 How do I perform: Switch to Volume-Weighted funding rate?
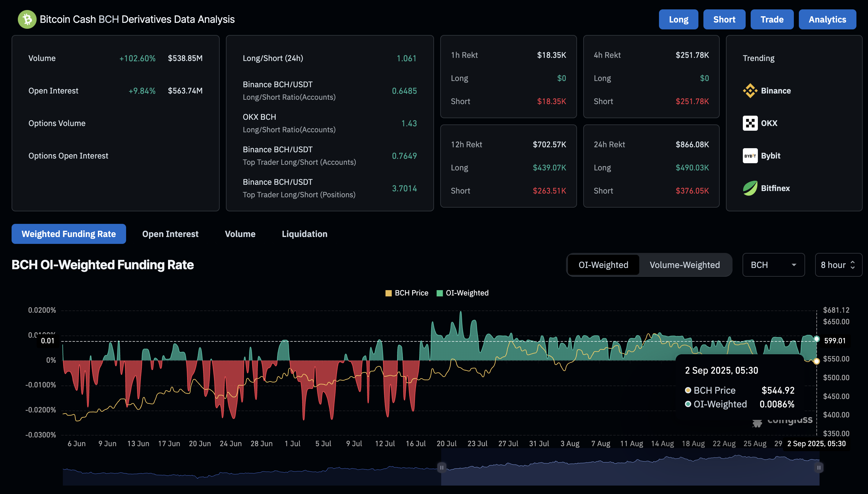point(684,265)
